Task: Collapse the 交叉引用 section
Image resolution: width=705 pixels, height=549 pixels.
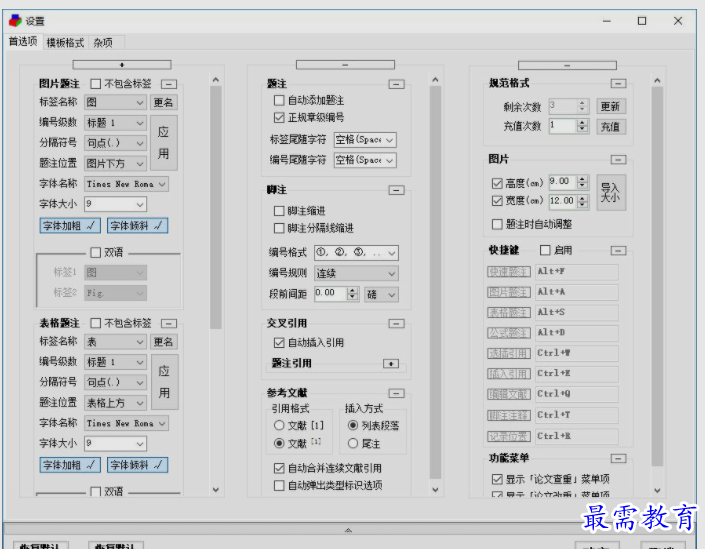Action: coord(396,323)
